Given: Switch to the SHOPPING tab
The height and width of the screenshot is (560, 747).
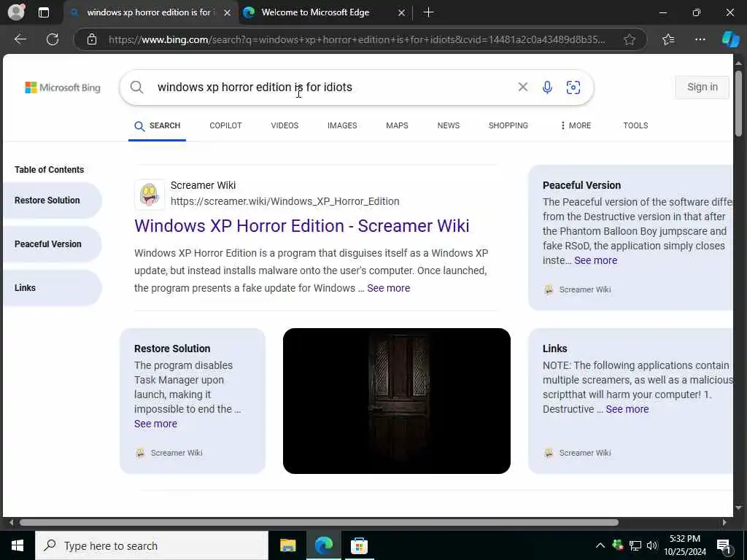Looking at the screenshot, I should (x=508, y=125).
